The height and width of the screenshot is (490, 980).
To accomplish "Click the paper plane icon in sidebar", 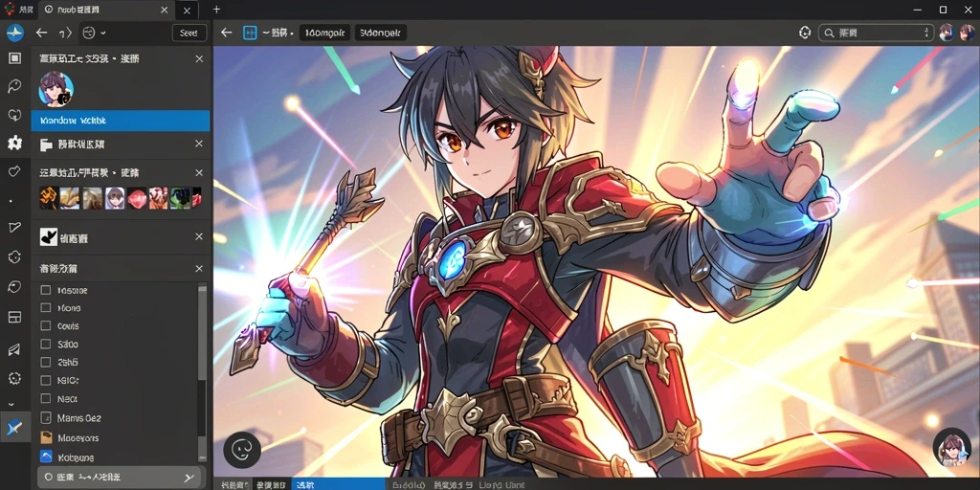I will click(14, 349).
